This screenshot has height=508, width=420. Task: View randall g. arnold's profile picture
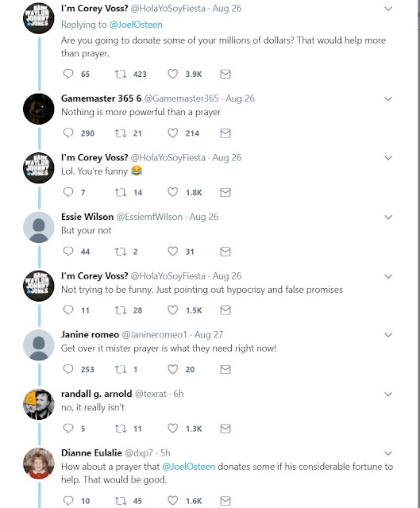tap(39, 404)
